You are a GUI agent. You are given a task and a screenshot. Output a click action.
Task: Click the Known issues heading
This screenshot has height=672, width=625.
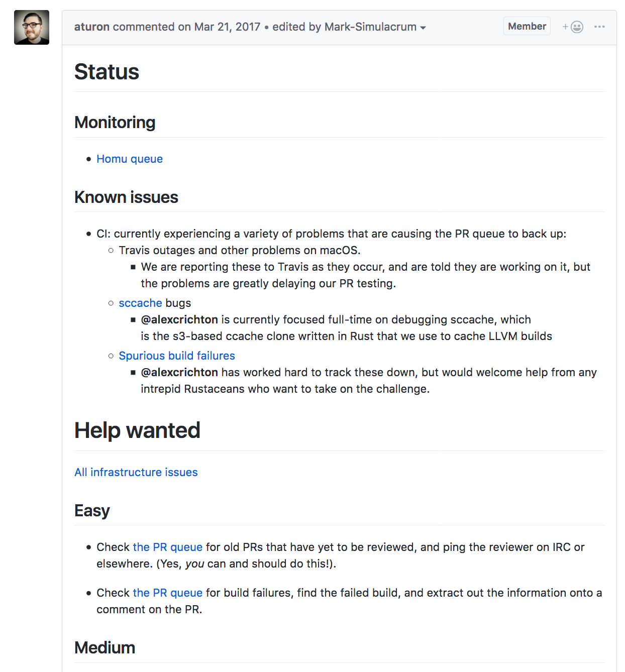click(126, 197)
